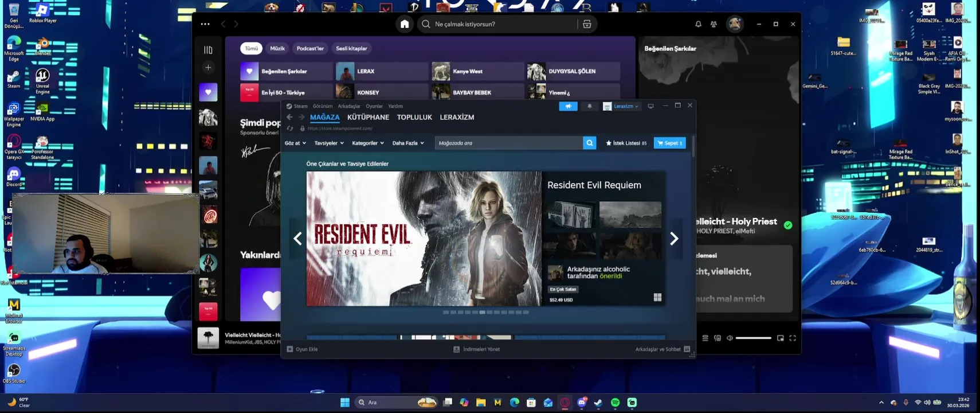Select Podcast'ler filter chip in Spotify

tap(310, 48)
